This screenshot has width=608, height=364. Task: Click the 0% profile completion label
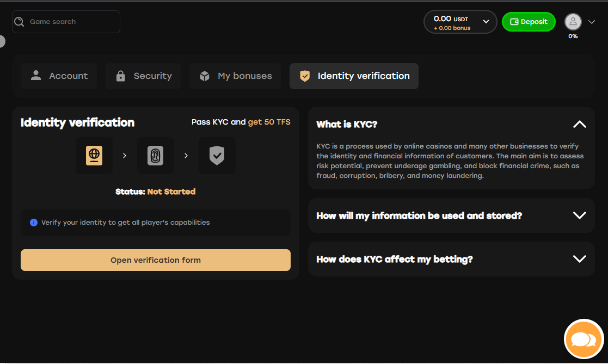[573, 36]
